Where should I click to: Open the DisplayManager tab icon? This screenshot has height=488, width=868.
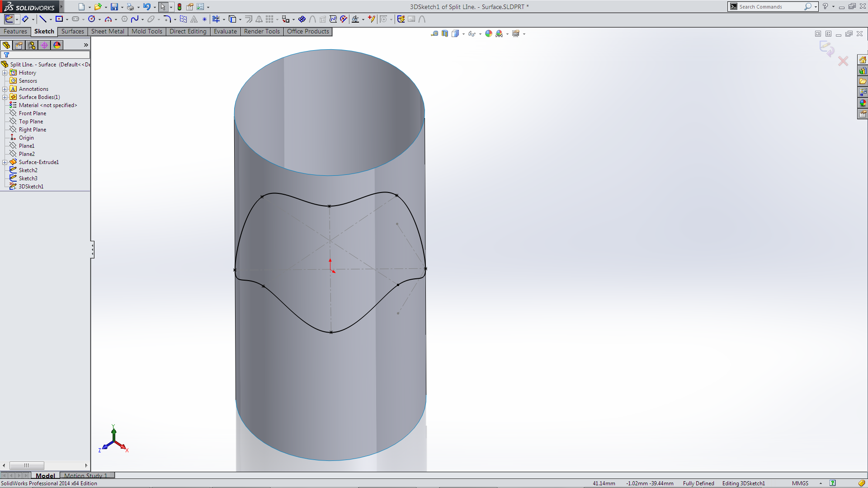(57, 45)
